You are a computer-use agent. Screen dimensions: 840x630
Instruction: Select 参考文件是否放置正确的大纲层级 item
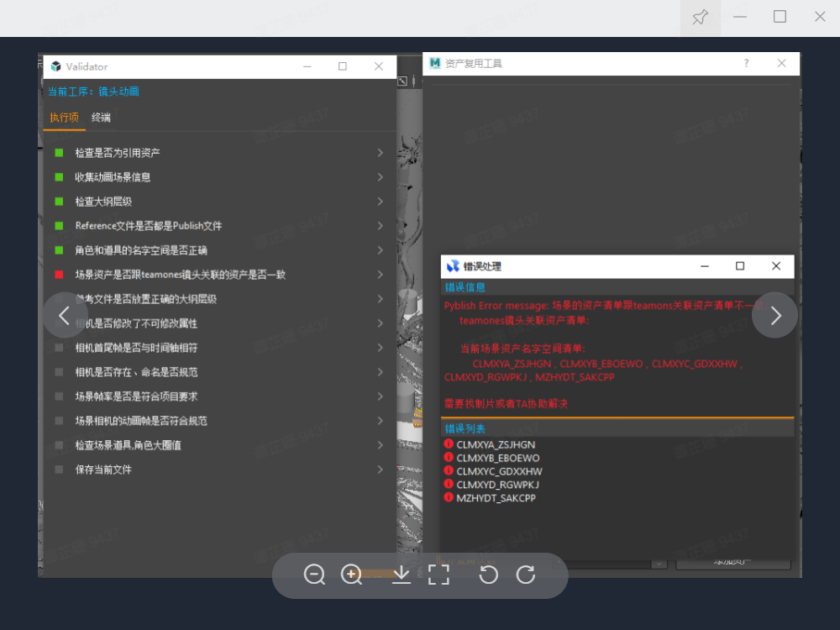[x=145, y=299]
